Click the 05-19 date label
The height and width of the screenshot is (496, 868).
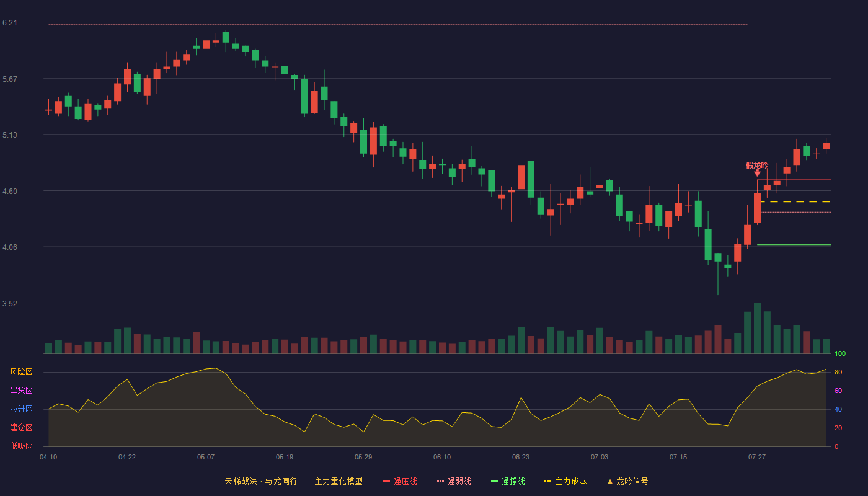pyautogui.click(x=285, y=457)
